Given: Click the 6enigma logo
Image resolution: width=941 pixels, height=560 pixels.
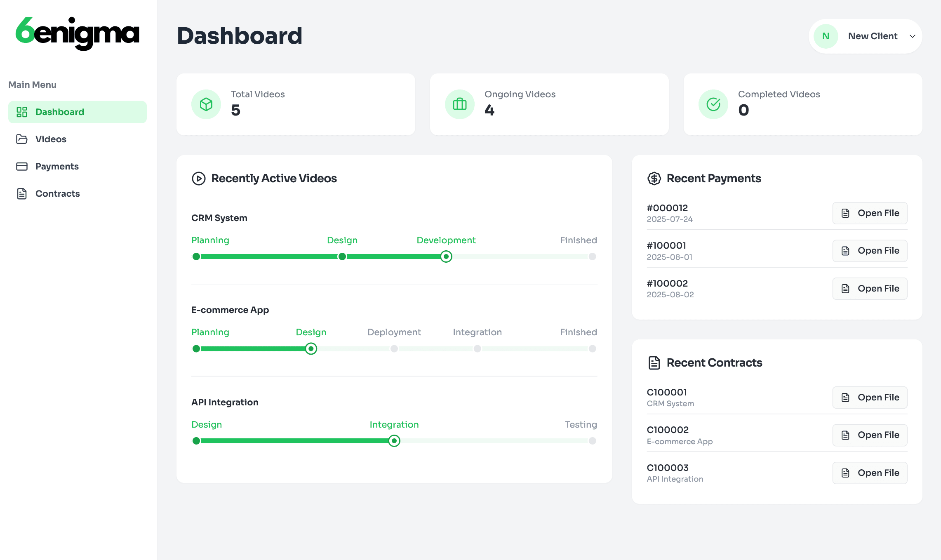Looking at the screenshot, I should click(78, 33).
